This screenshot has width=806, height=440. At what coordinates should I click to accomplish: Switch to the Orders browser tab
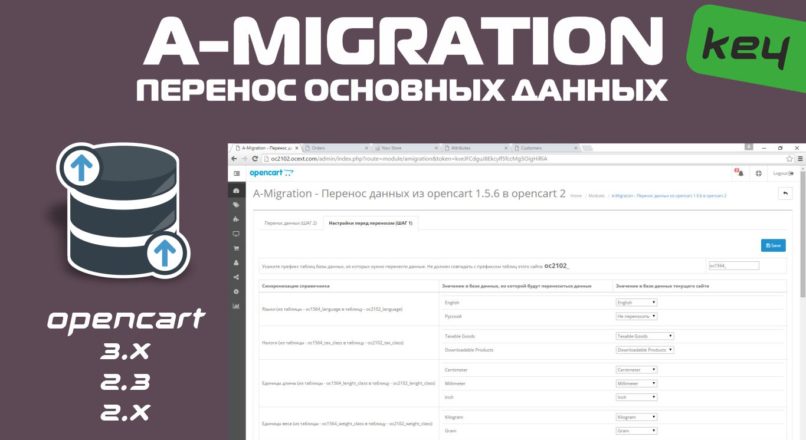pos(336,148)
